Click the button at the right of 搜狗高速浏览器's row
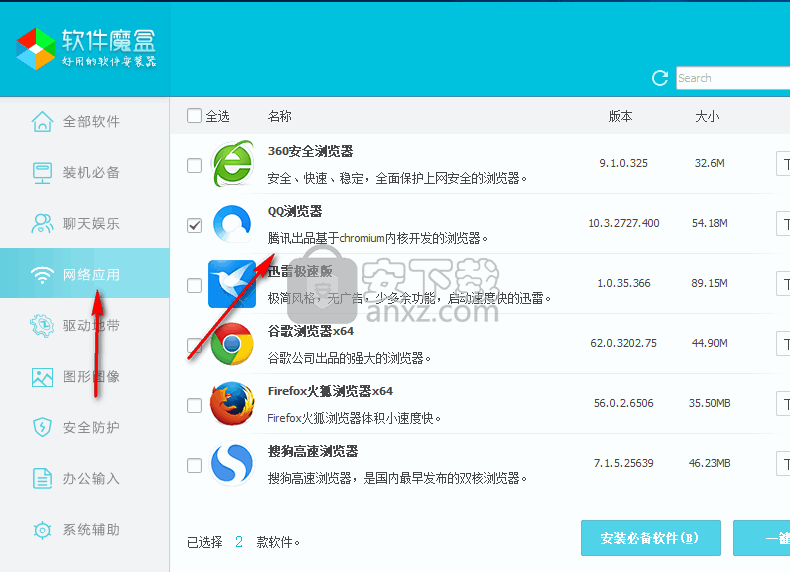Screen dimensions: 790x572 [x=783, y=464]
